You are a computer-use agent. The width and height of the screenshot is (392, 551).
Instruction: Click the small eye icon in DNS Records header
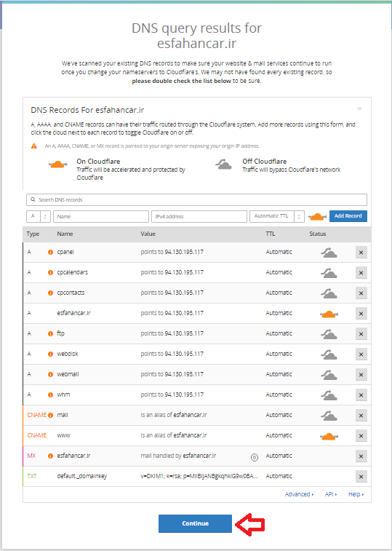pyautogui.click(x=359, y=108)
